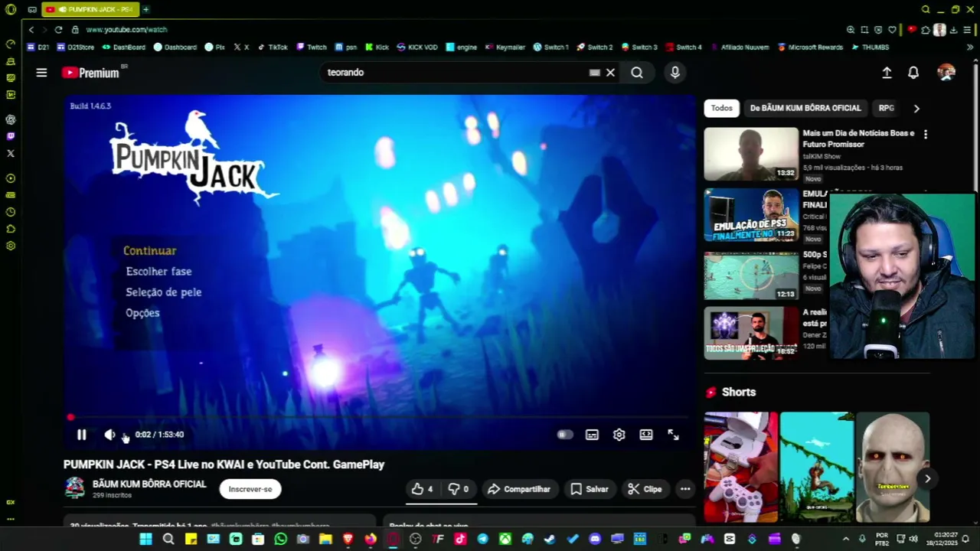
Task: Click the channel avatar beside the title
Action: (74, 488)
